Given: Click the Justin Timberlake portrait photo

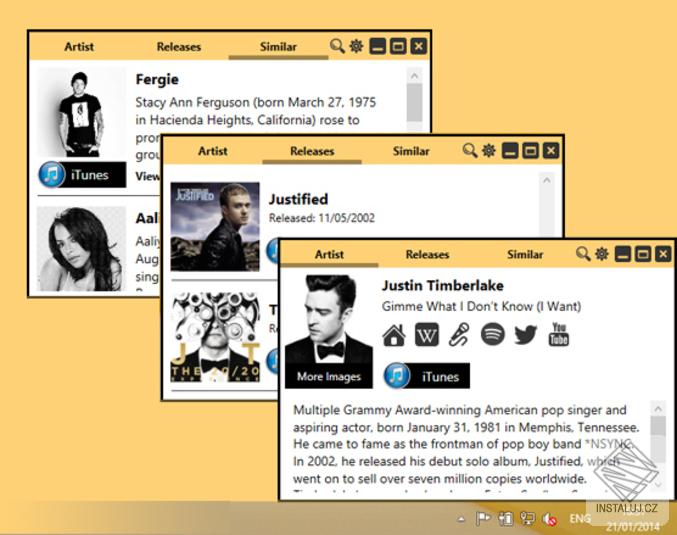Looking at the screenshot, I should coord(329,320).
